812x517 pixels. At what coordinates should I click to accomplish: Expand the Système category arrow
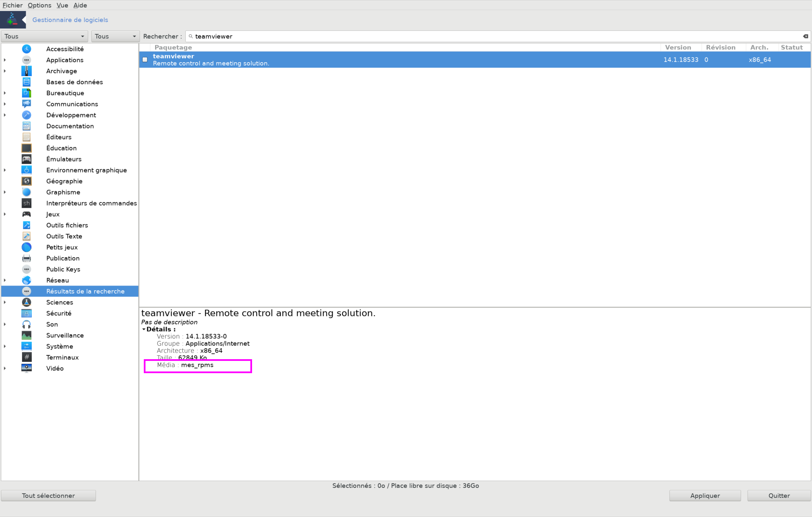coord(5,346)
